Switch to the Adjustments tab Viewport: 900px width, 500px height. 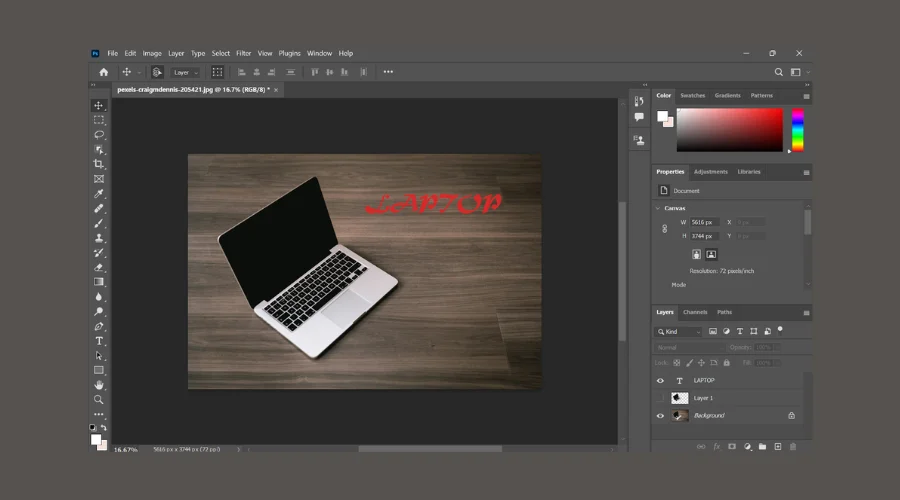point(711,172)
